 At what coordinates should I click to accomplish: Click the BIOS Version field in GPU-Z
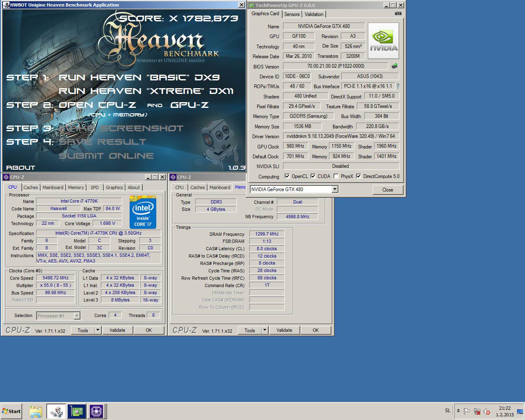click(336, 66)
